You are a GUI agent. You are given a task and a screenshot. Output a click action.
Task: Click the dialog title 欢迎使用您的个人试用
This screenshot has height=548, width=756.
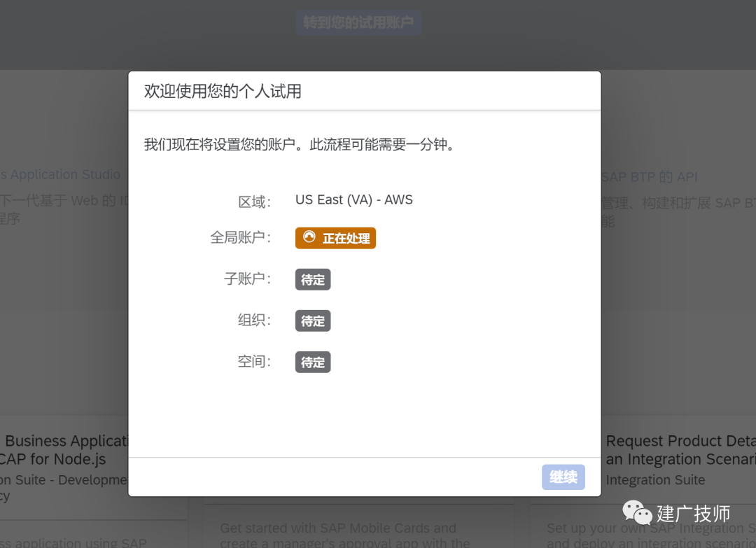point(223,90)
